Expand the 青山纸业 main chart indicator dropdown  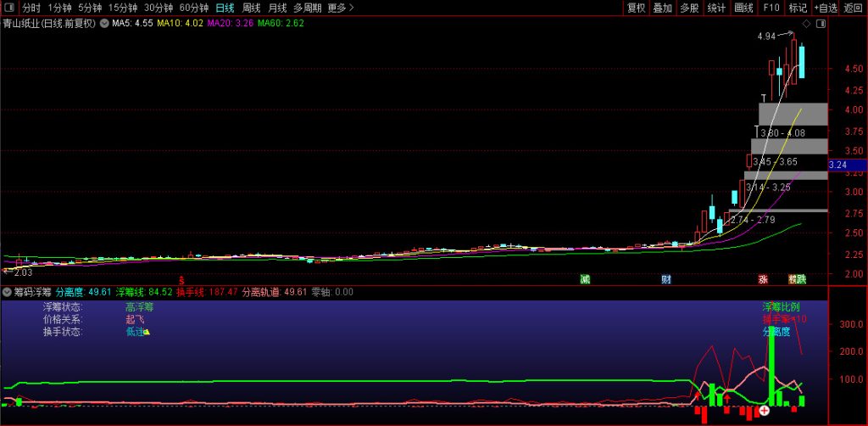pyautogui.click(x=104, y=24)
